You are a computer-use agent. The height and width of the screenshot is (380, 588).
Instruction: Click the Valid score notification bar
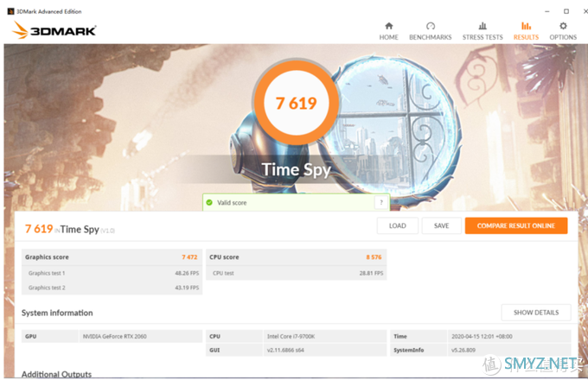(x=297, y=203)
